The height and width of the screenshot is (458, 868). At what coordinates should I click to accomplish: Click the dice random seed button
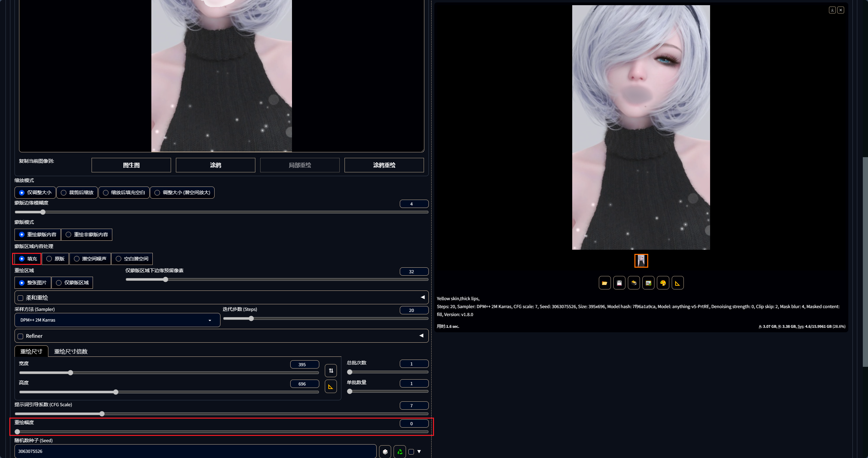[385, 451]
